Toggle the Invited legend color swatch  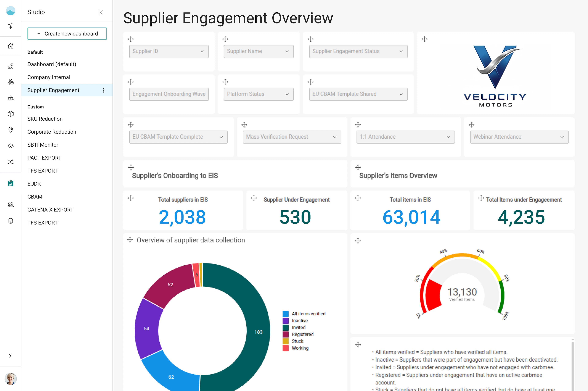point(285,327)
